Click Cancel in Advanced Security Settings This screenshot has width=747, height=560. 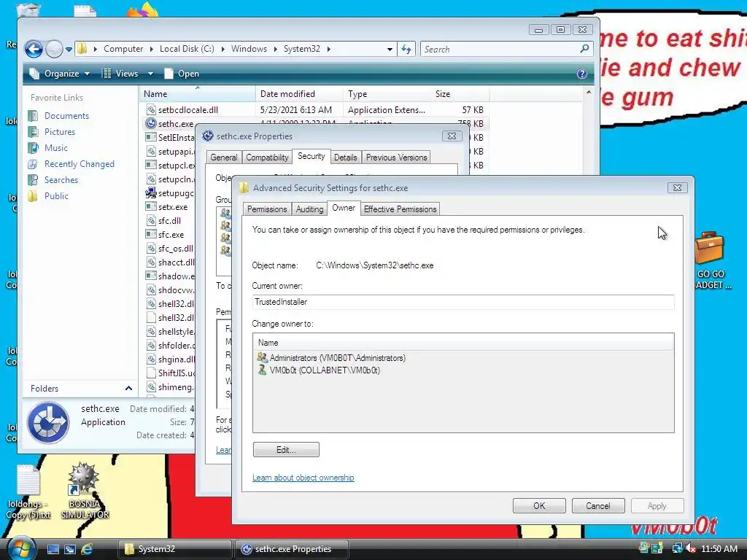598,506
